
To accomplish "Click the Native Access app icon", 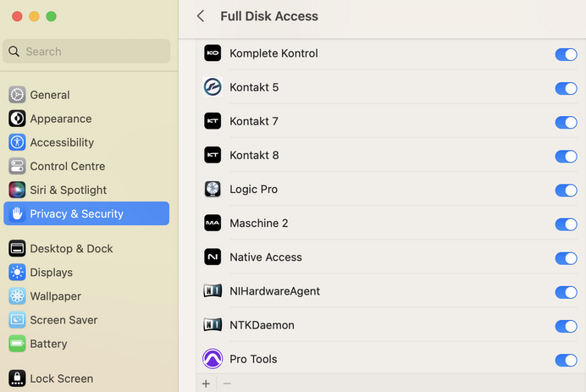I will click(x=213, y=257).
